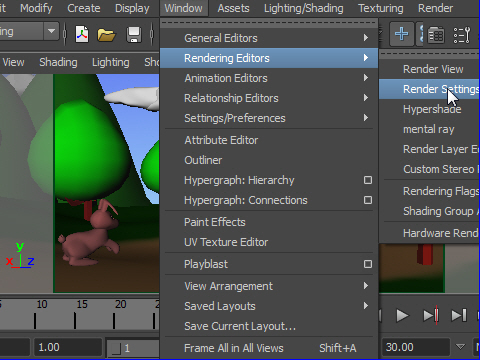The height and width of the screenshot is (360, 480).
Task: Select Hypergraph: Hierarchy menu entry
Action: pos(239,180)
